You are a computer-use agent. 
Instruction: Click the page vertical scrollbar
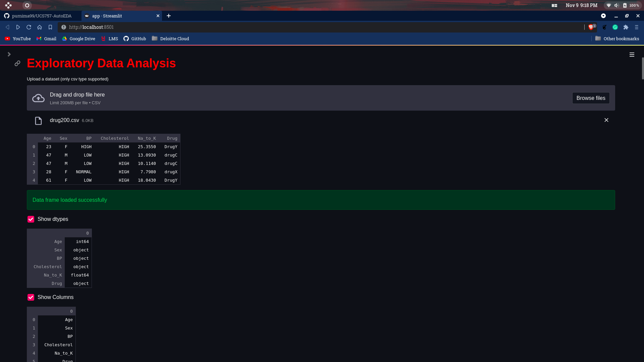(x=643, y=69)
